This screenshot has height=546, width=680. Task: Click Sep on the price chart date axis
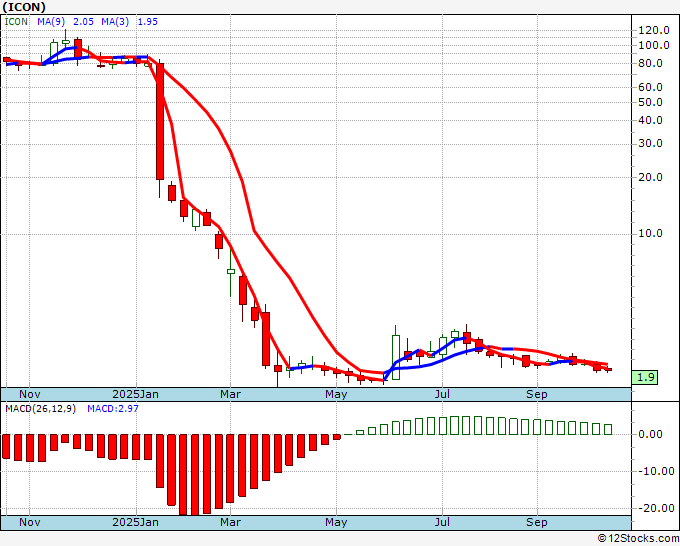[x=537, y=394]
